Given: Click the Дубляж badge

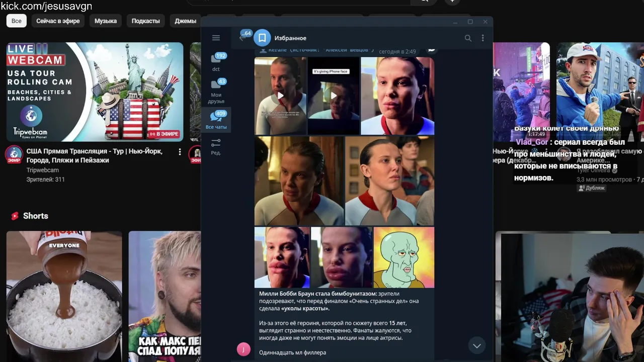Looking at the screenshot, I should [592, 188].
